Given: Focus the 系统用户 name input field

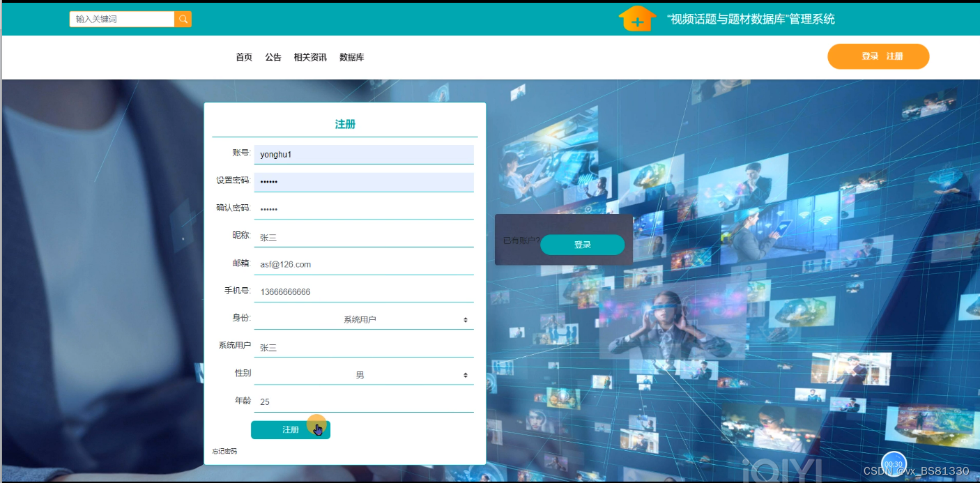Looking at the screenshot, I should (364, 347).
